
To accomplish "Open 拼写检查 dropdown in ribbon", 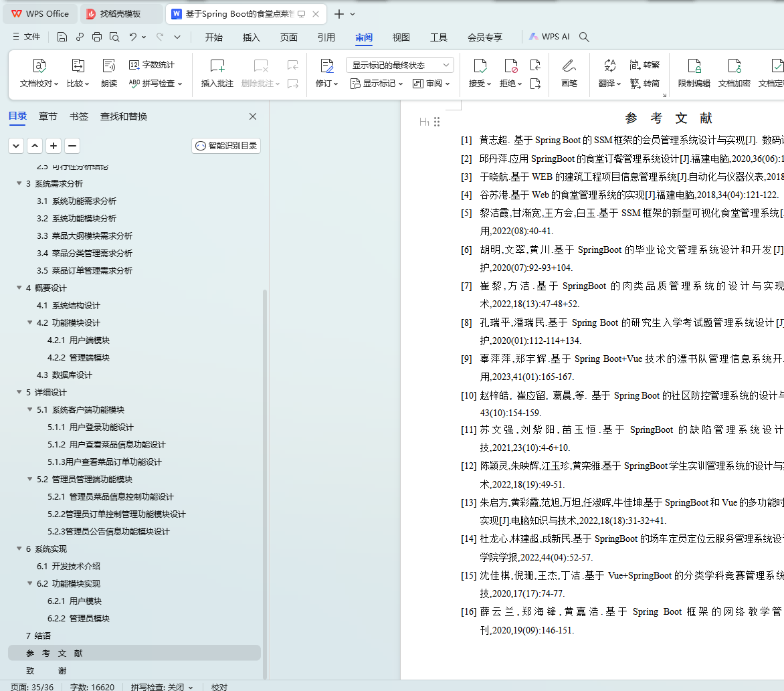I will (x=155, y=84).
